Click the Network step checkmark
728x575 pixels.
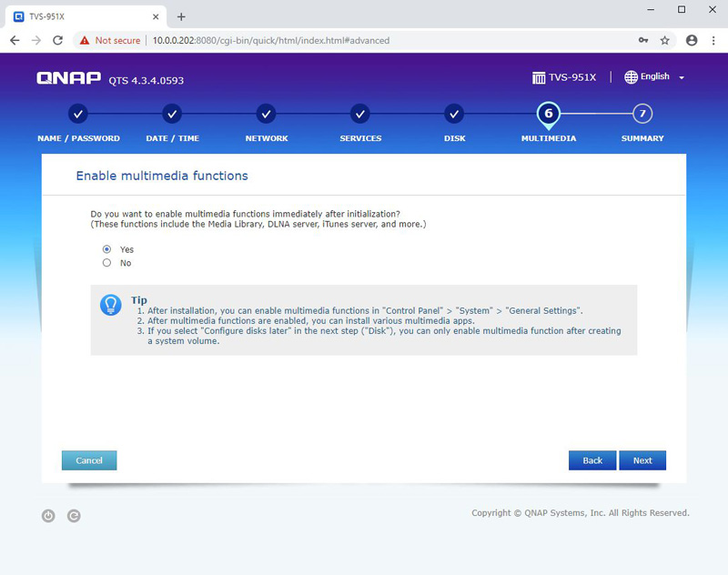coord(266,114)
